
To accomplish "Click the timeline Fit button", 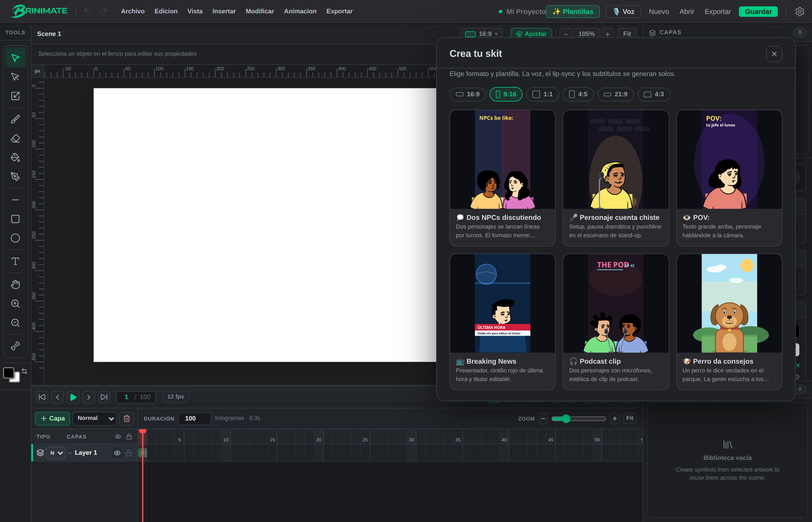I will 629,418.
